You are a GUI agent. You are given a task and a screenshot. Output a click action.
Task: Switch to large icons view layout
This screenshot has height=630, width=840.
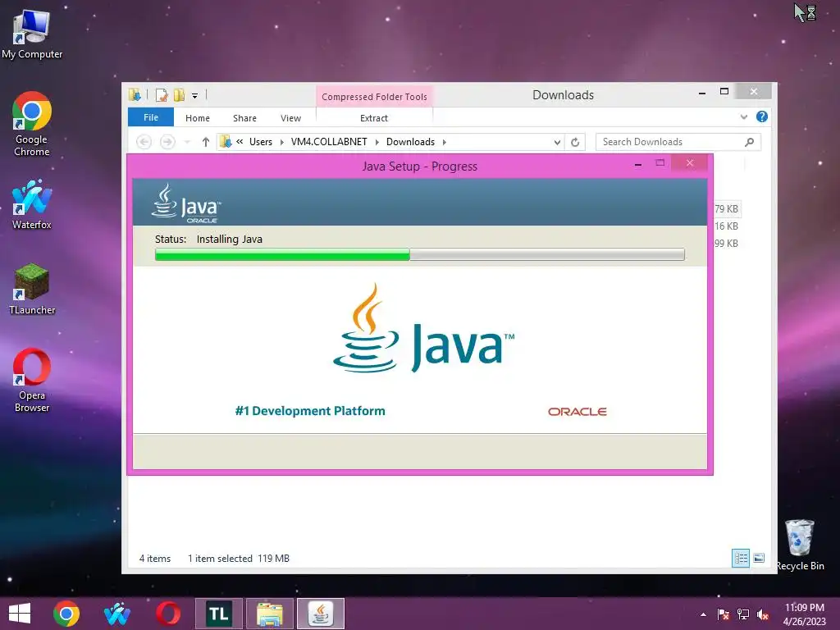tap(759, 558)
